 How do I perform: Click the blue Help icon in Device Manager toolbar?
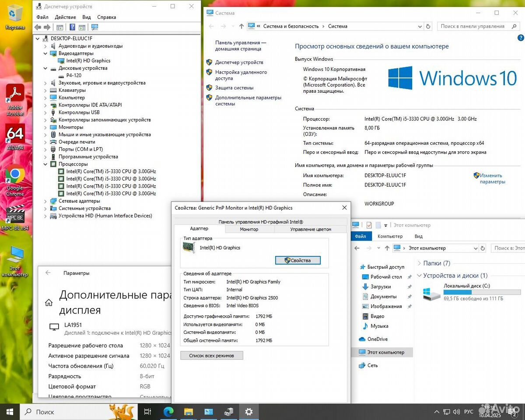click(x=73, y=27)
